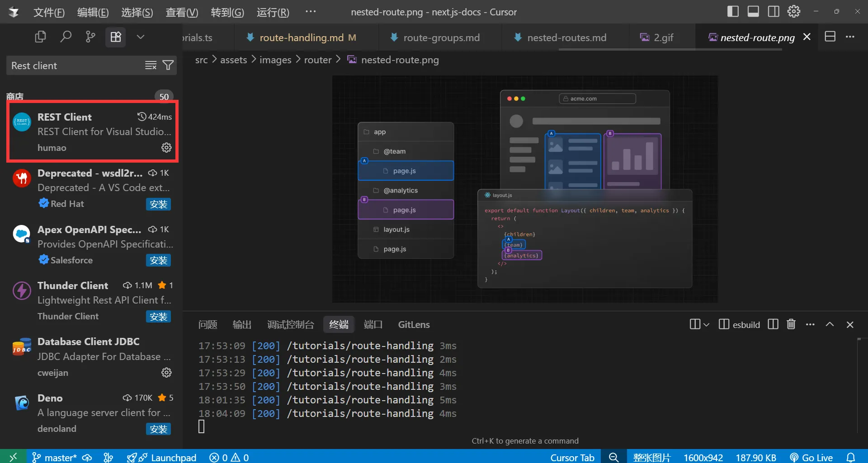Click the sync changes cloud icon
This screenshot has width=868, height=463.
click(87, 457)
